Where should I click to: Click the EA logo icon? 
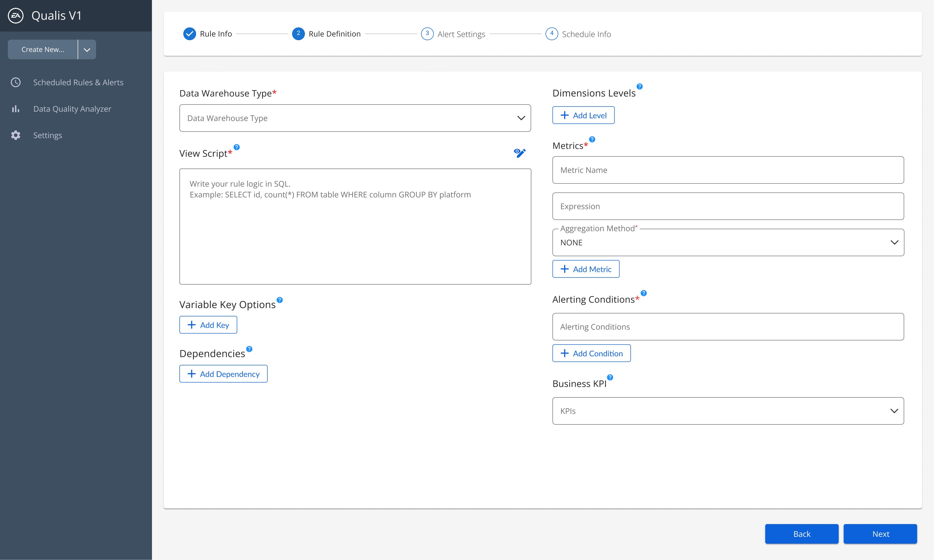[15, 15]
